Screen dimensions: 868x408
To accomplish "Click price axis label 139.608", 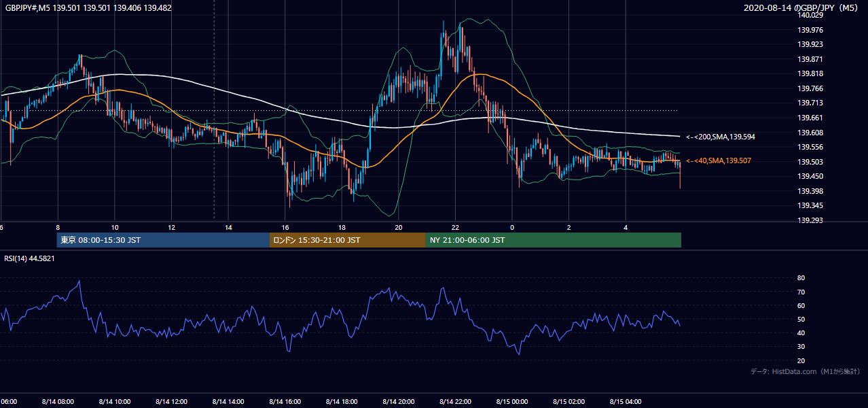I will (x=810, y=133).
